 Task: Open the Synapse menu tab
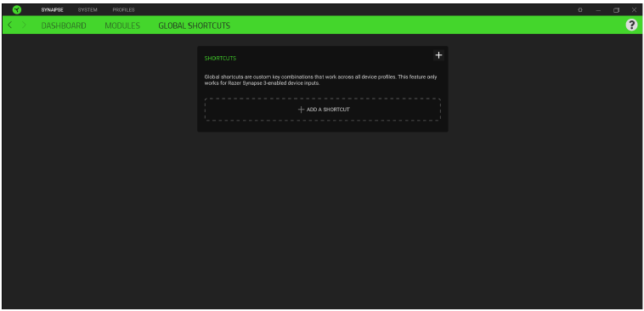(x=52, y=10)
